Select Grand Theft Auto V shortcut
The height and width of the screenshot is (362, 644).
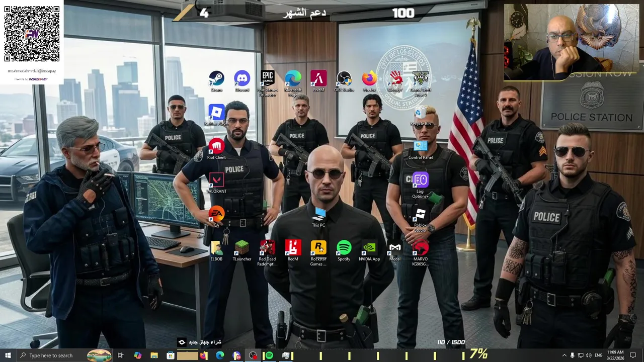tap(421, 83)
